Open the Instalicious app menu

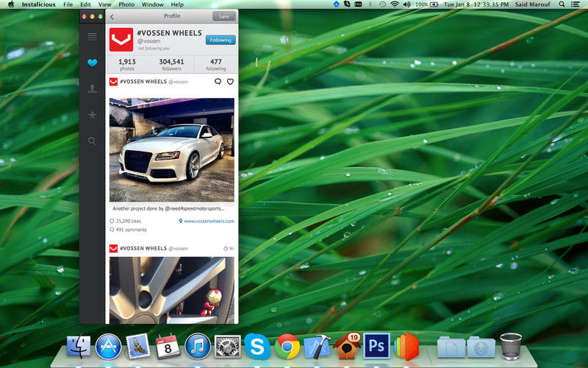pos(39,4)
